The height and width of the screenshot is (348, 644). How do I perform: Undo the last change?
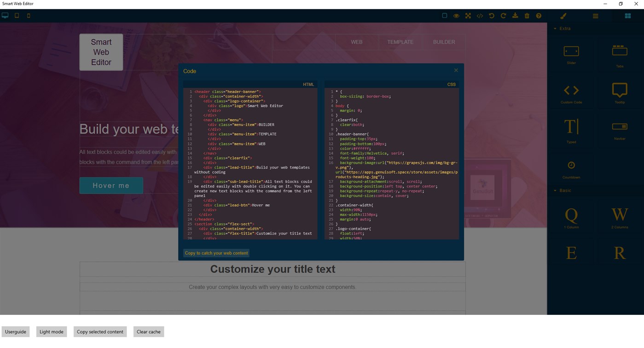coord(491,15)
